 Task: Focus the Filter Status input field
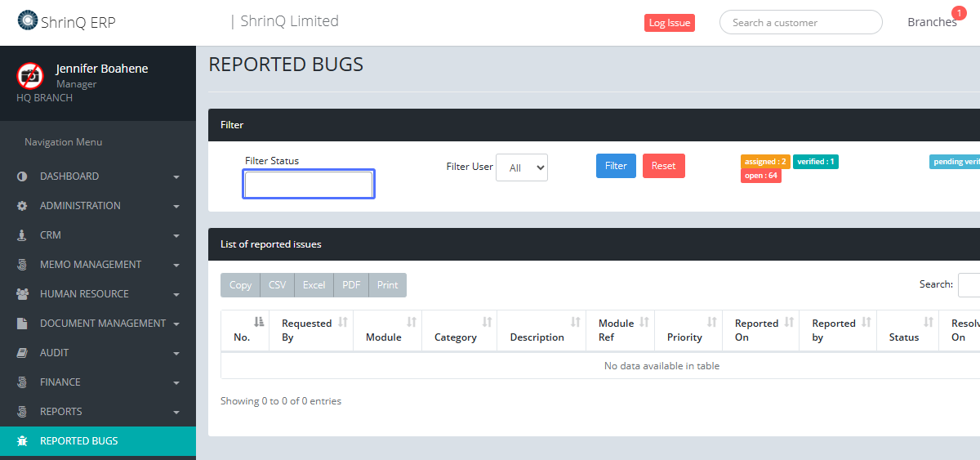pos(309,185)
